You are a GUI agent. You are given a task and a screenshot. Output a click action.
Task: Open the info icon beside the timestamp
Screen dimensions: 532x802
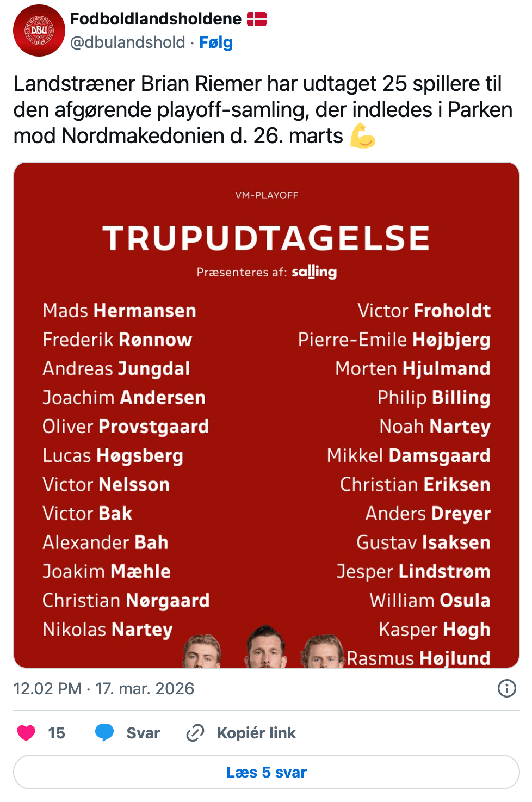click(506, 688)
